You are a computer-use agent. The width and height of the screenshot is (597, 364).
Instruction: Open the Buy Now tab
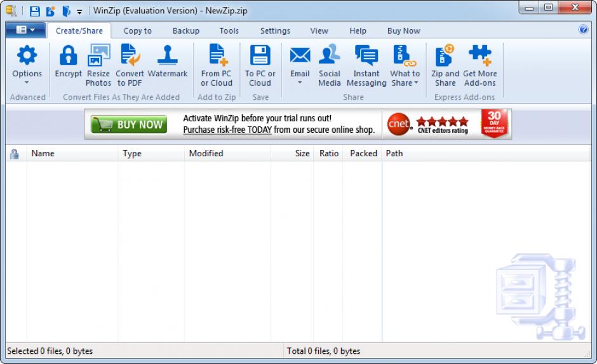403,31
